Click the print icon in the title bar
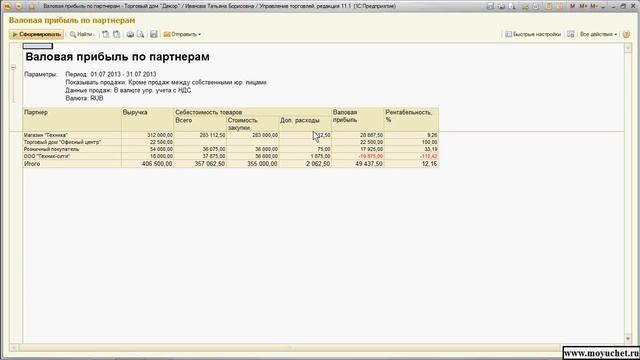 click(x=501, y=6)
